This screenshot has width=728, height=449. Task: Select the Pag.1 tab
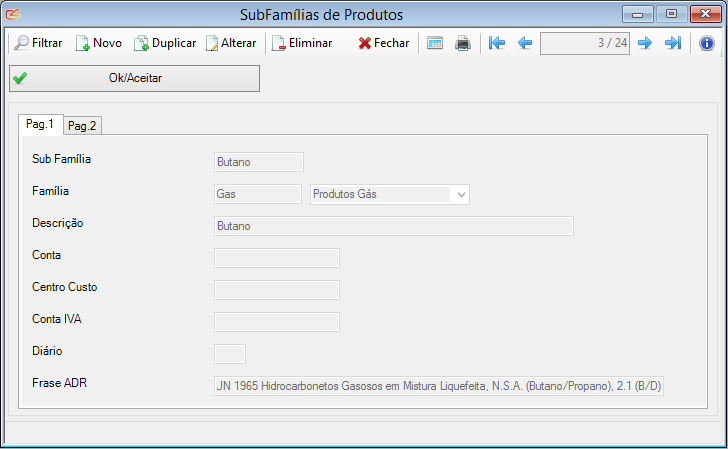[x=40, y=124]
